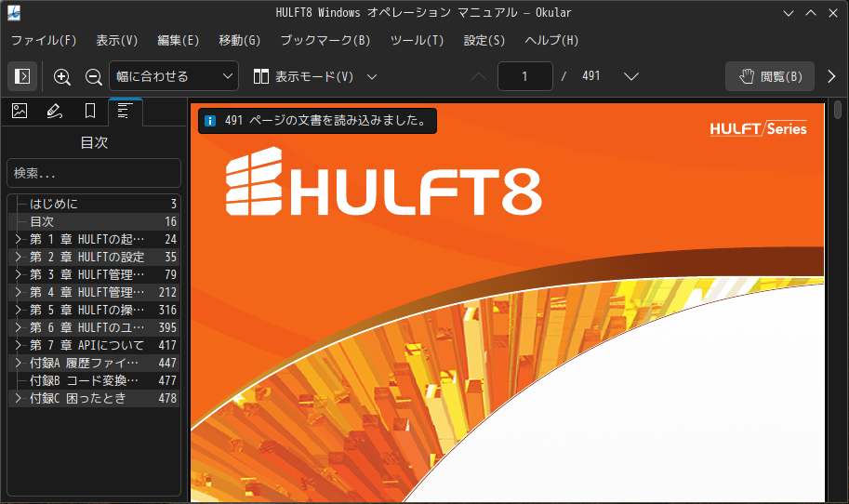Go to previous page arrow

coord(479,76)
